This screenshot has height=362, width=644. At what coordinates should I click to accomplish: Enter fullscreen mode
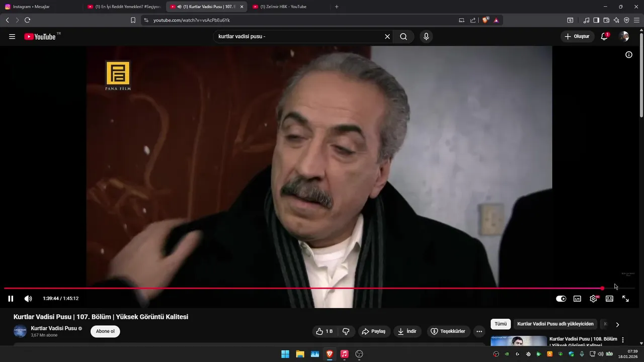pos(625,299)
